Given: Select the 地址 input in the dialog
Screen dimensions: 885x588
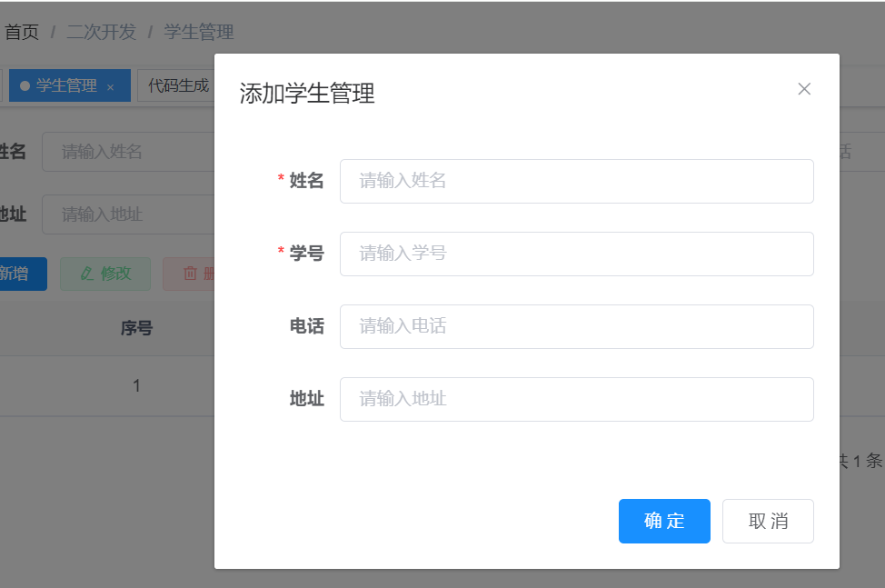Looking at the screenshot, I should tap(576, 399).
